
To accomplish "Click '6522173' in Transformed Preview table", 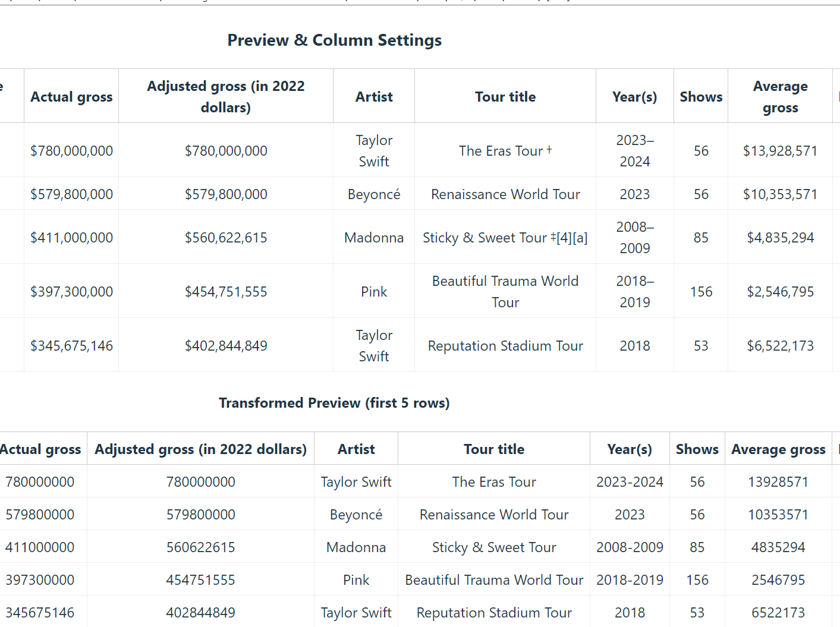I will (x=778, y=613).
